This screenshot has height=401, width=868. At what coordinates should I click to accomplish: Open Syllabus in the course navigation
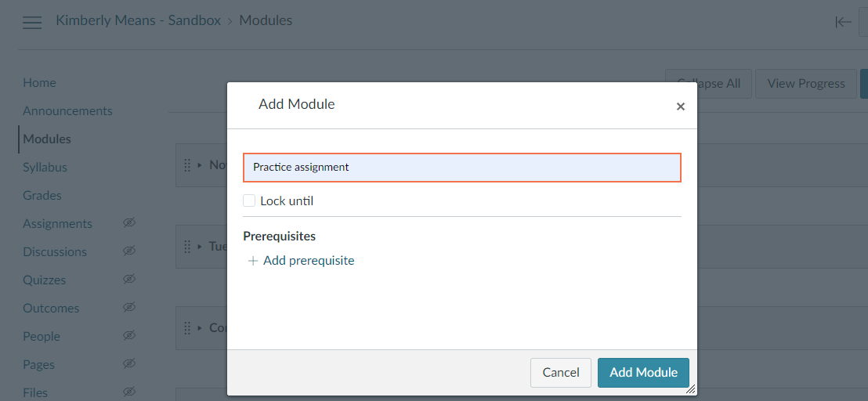point(45,167)
